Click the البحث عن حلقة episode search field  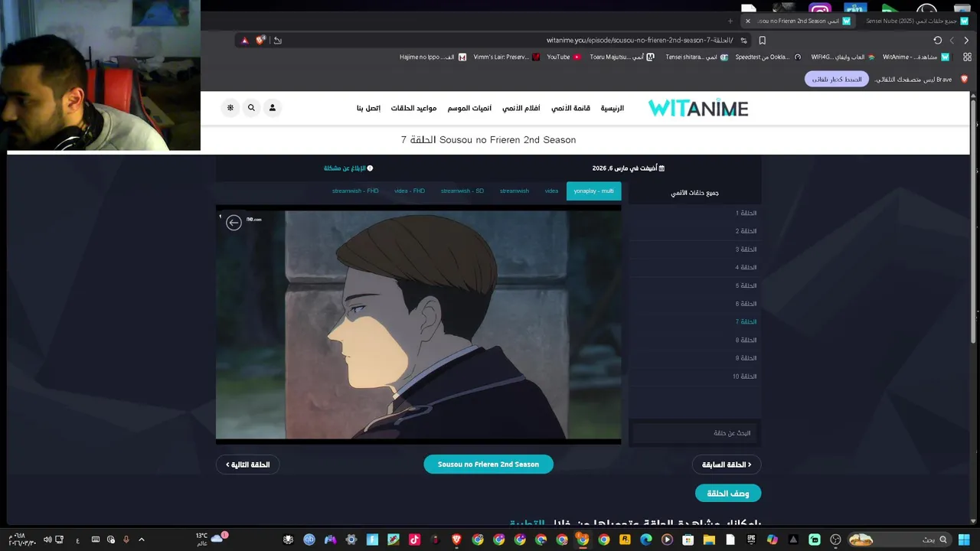click(695, 433)
